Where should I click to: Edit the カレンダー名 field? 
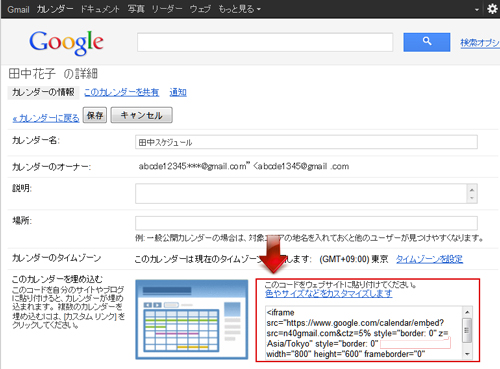(306, 142)
